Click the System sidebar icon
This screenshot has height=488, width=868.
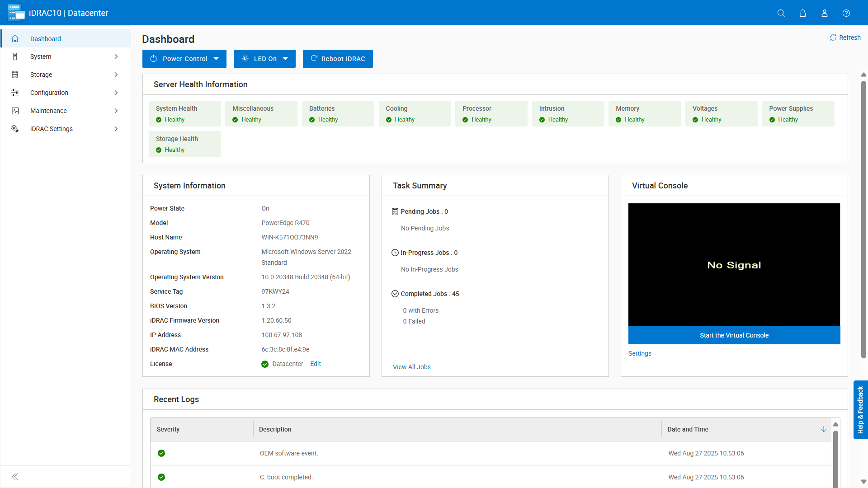coord(15,56)
